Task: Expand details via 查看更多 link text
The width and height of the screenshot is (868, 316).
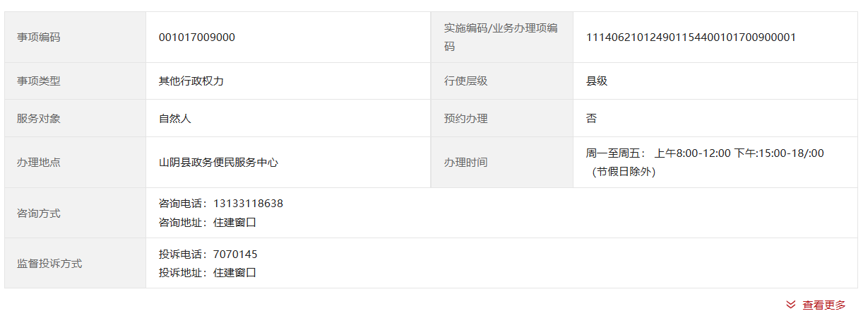Action: tap(824, 305)
